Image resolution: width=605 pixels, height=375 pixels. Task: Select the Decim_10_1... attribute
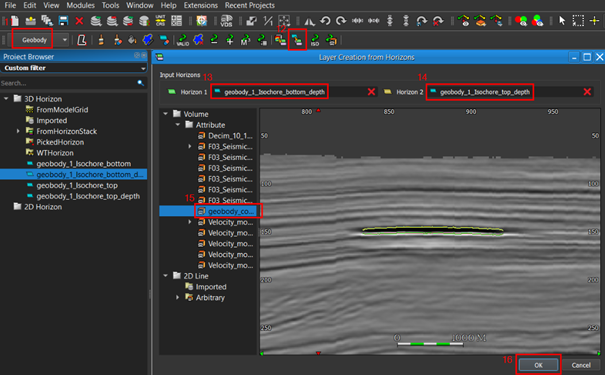[x=230, y=135]
